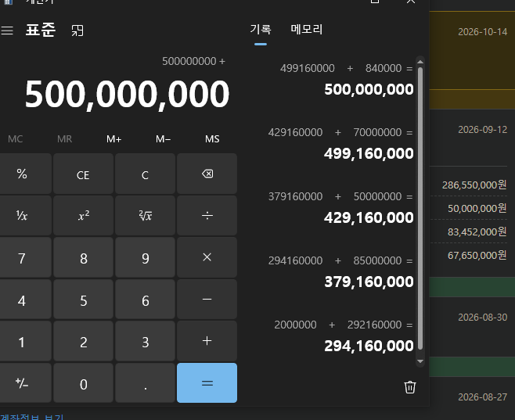This screenshot has width=515, height=420.
Task: Click the MC memory clear button
Action: tap(15, 139)
